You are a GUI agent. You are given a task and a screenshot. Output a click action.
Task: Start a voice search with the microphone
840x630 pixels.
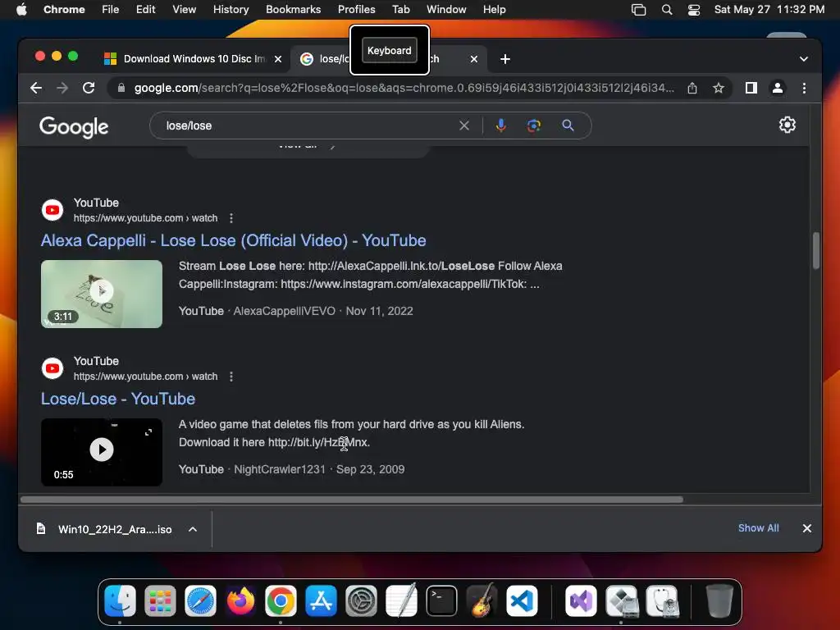(x=501, y=126)
